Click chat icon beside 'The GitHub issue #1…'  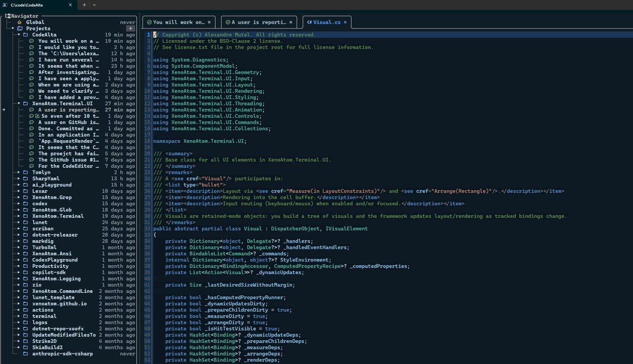pos(32,160)
